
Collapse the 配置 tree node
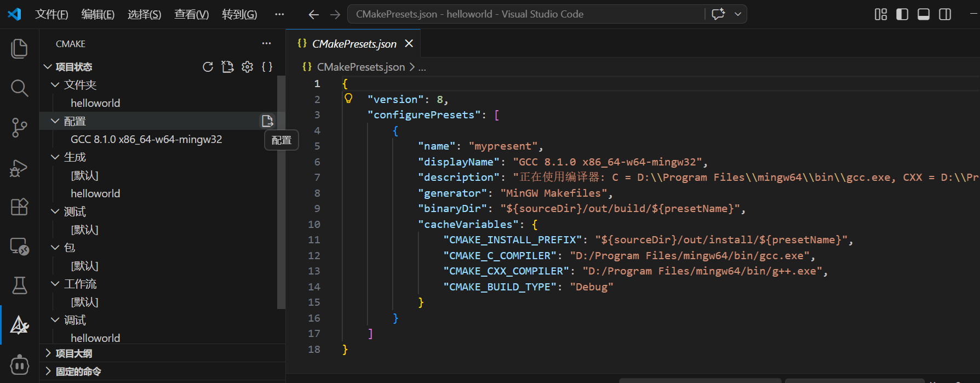[55, 121]
